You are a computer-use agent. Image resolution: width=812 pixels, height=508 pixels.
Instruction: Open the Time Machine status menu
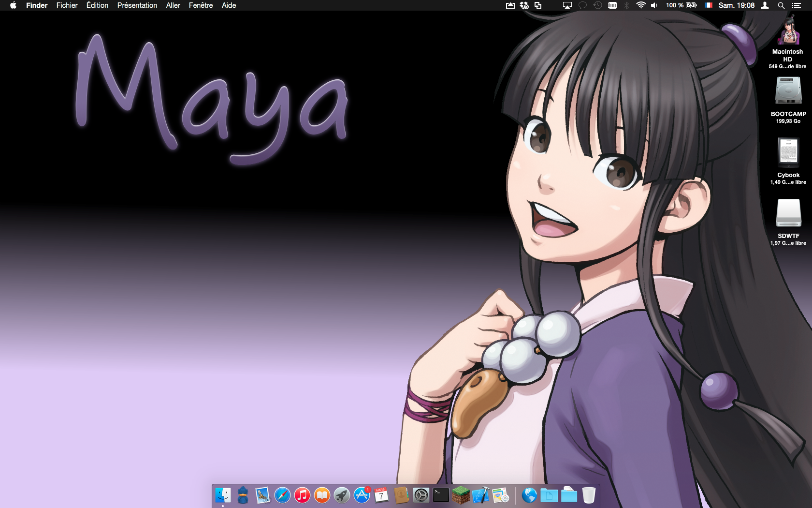tap(598, 5)
